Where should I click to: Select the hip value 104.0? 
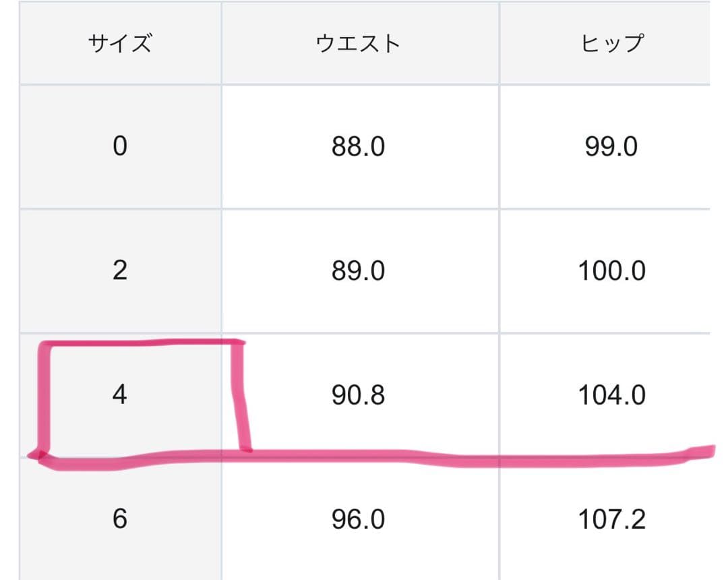[x=611, y=395]
